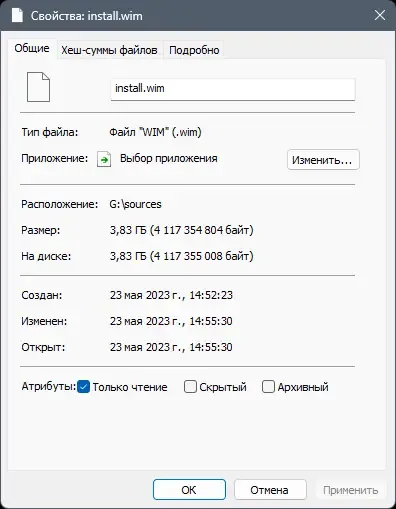Viewport: 396px width, 509px height.
Task: Click the Применить button
Action: (x=351, y=490)
